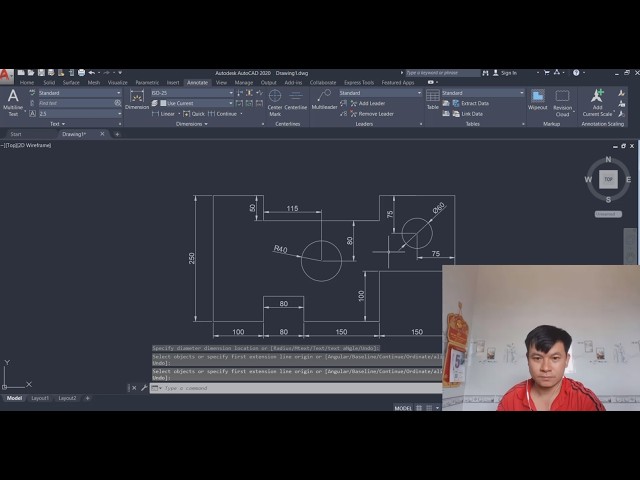Switch to the Output ribbon tab
The image size is (640, 480).
(x=269, y=82)
